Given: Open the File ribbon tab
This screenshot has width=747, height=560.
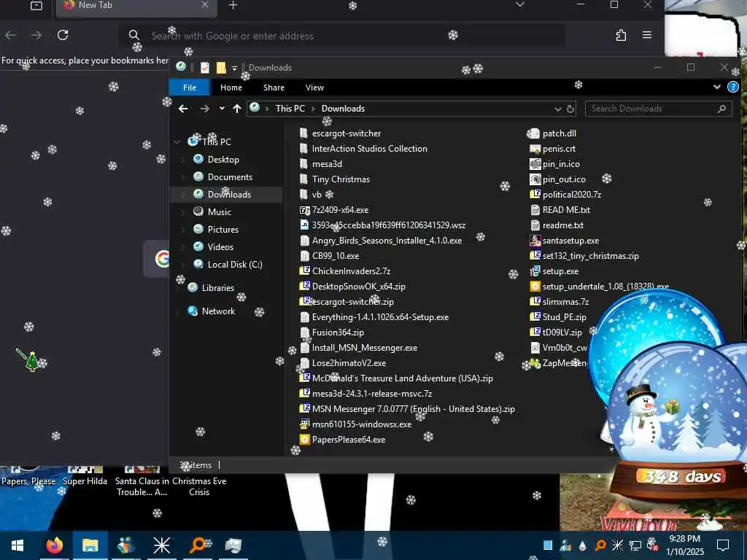Looking at the screenshot, I should click(x=190, y=87).
